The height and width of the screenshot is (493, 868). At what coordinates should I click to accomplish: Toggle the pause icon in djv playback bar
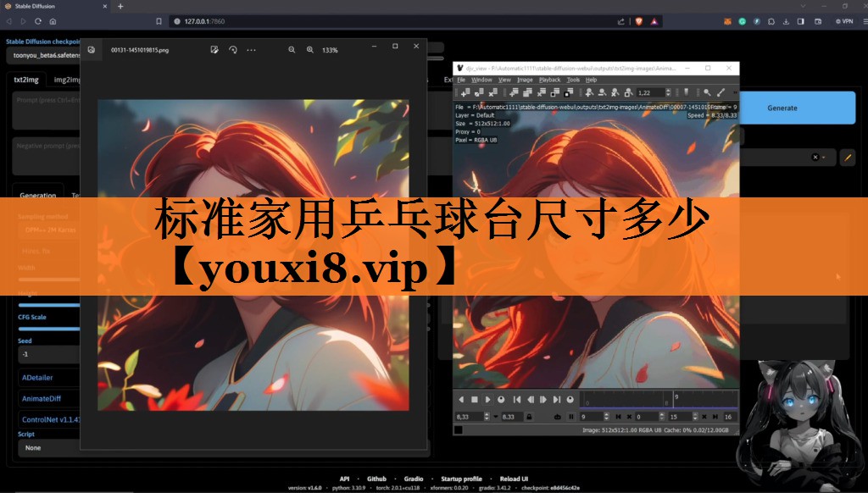click(x=571, y=417)
